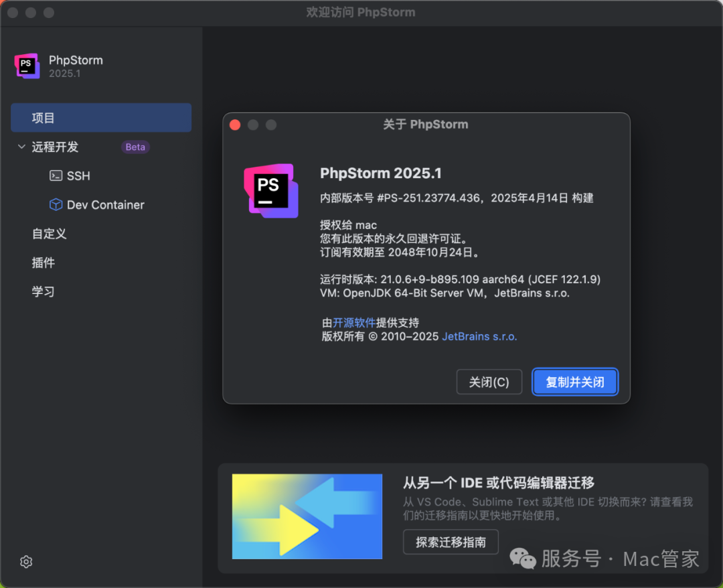Image resolution: width=723 pixels, height=588 pixels.
Task: Collapse the 远程开发 section
Action: point(21,147)
